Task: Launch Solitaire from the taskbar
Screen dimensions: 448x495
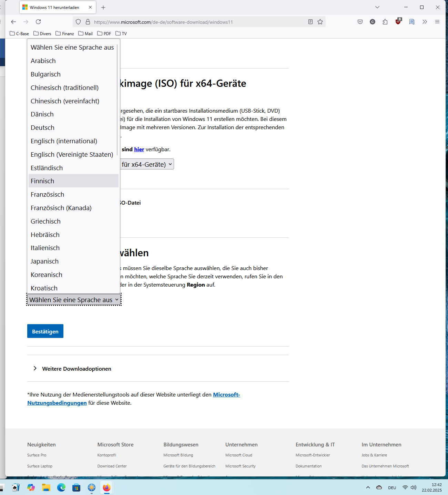Action: (x=16, y=487)
